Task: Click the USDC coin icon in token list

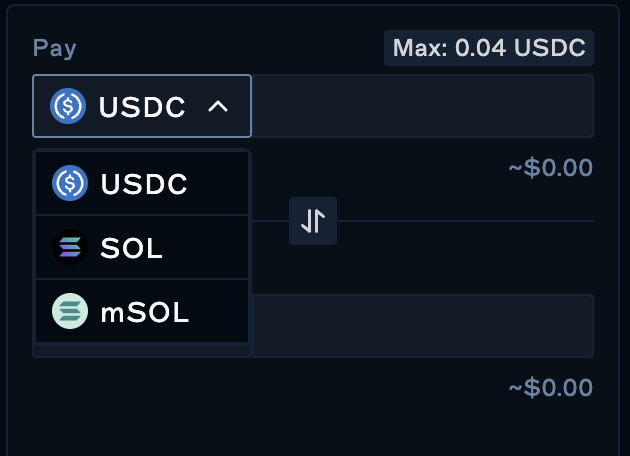Action: click(x=70, y=184)
